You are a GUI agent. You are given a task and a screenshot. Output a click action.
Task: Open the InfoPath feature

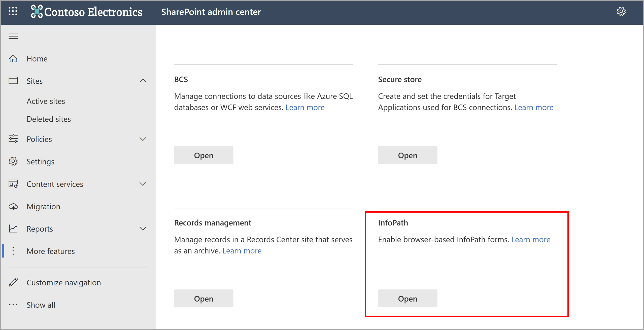(x=407, y=299)
